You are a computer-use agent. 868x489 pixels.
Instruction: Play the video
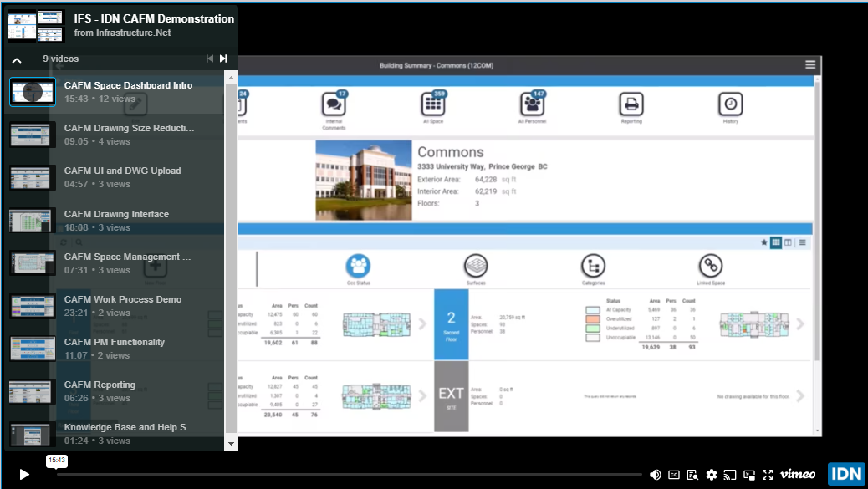pos(24,475)
